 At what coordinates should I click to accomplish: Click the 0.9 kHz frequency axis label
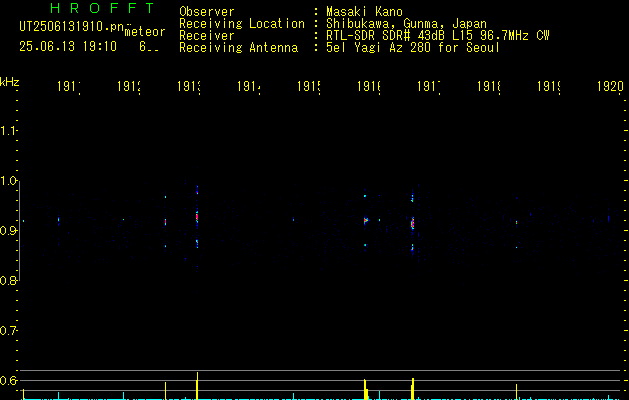tap(8, 230)
